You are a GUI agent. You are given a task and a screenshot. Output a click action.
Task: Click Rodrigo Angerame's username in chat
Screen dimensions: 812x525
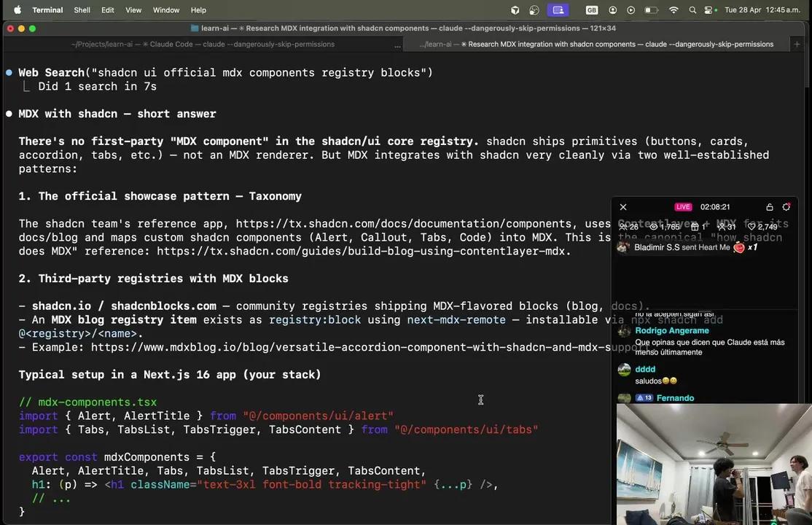671,330
